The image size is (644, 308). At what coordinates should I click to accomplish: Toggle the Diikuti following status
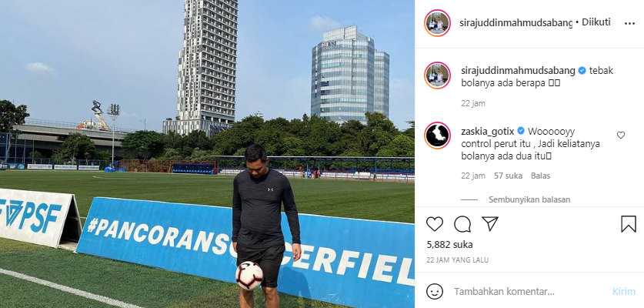click(596, 22)
